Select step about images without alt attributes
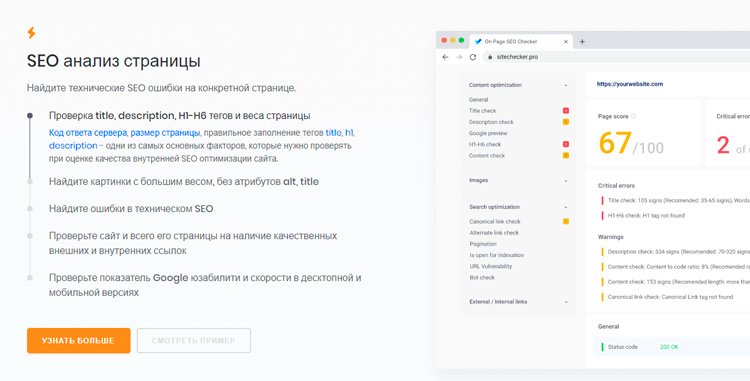The image size is (750, 381). (x=184, y=182)
